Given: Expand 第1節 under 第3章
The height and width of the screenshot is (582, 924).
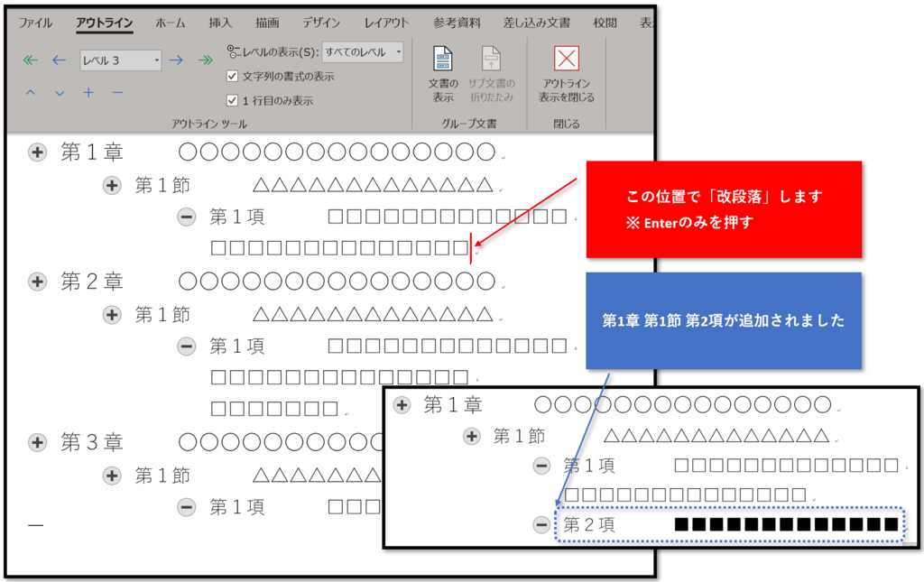Looking at the screenshot, I should tap(112, 475).
